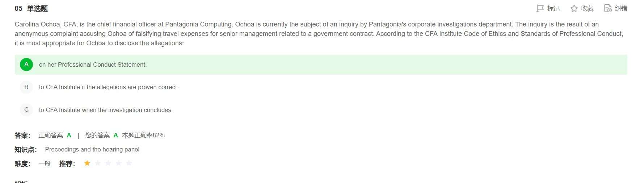Click the 收藏 label
This screenshot has width=644, height=183.
tap(587, 8)
